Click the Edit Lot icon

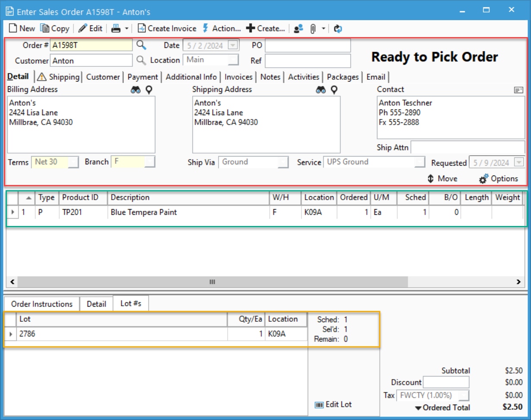[x=319, y=404]
